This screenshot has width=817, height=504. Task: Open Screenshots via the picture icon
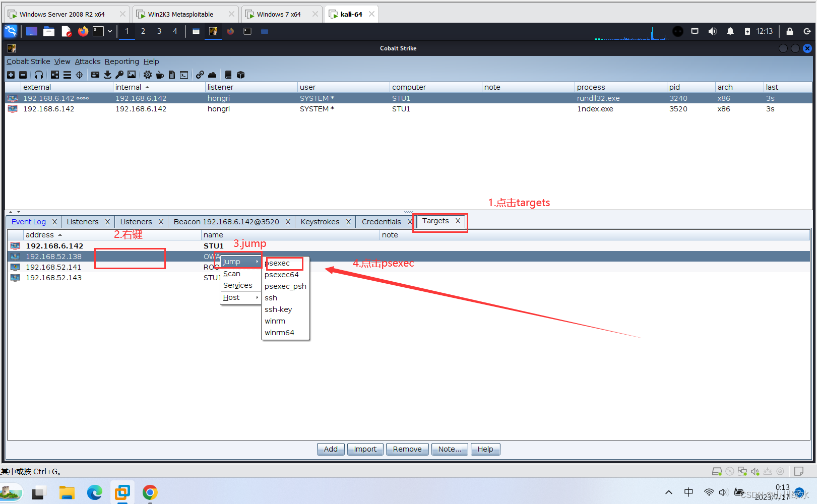(x=132, y=75)
